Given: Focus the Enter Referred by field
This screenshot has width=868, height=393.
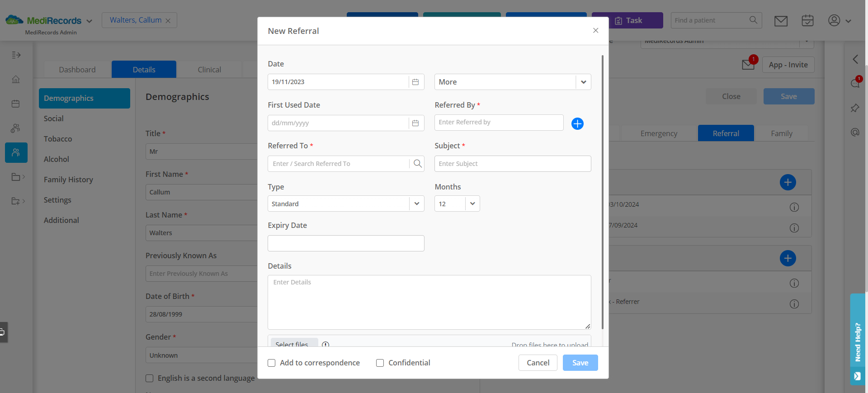Looking at the screenshot, I should pos(499,123).
